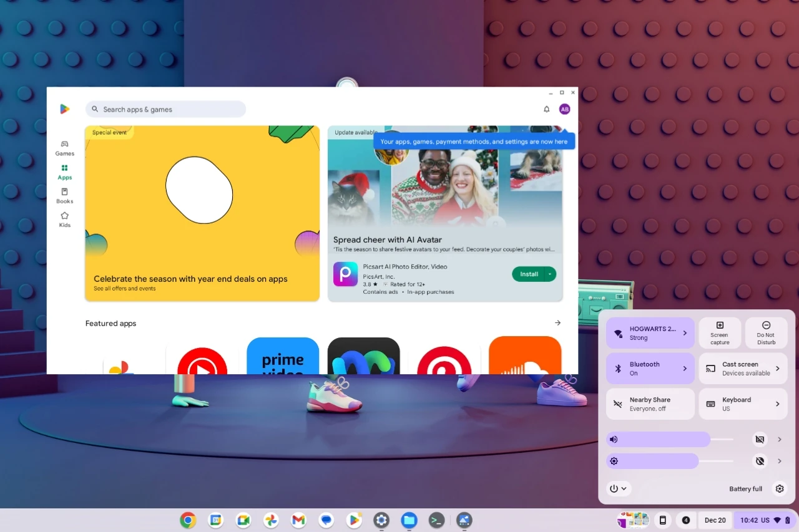799x532 pixels.
Task: Open the Gallery app on the shelf
Action: pyautogui.click(x=464, y=520)
